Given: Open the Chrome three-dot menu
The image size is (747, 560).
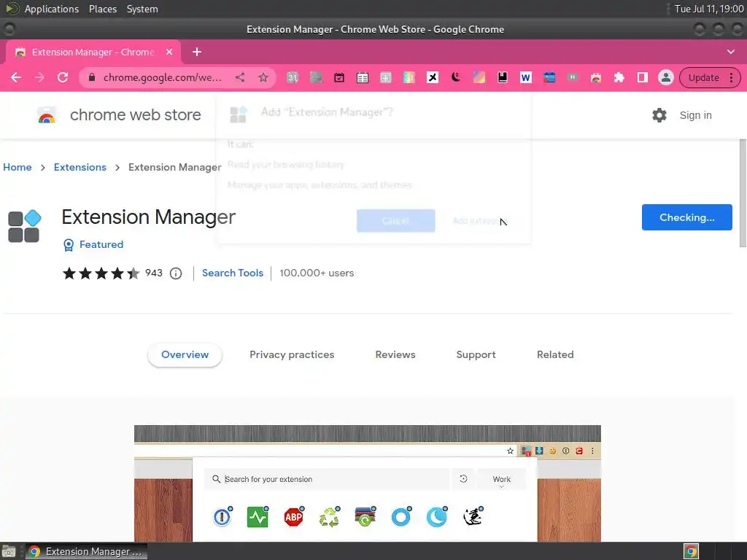Looking at the screenshot, I should pyautogui.click(x=731, y=77).
